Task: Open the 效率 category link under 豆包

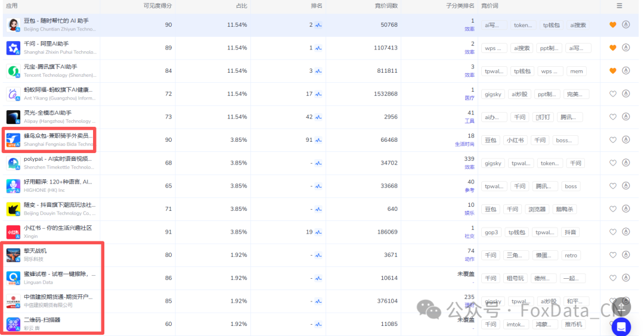Action: tap(469, 29)
